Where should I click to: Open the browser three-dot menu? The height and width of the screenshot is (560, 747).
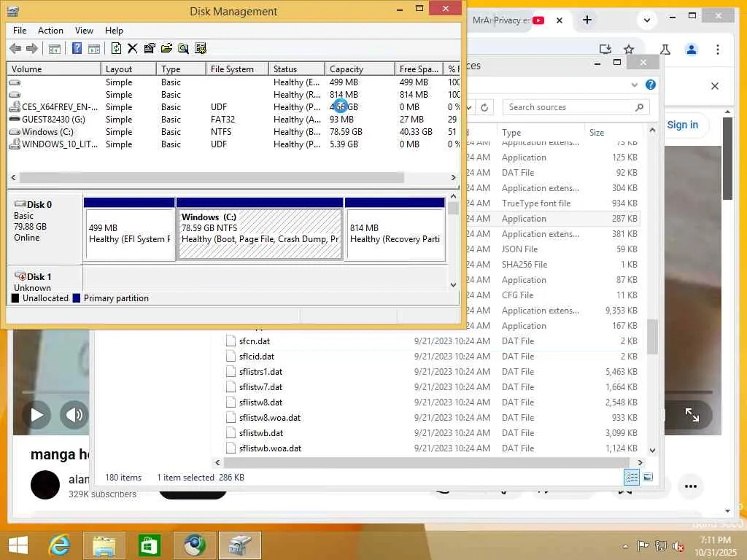click(718, 49)
